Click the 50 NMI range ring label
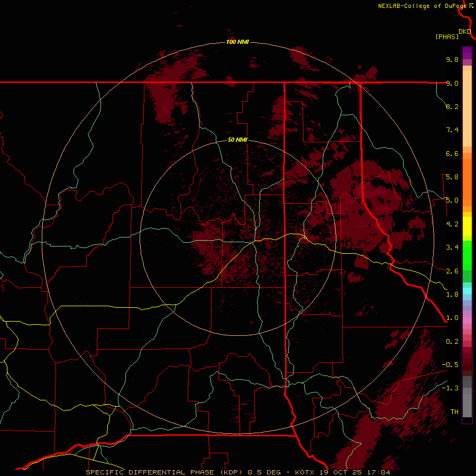The width and height of the screenshot is (476, 476). point(237,140)
